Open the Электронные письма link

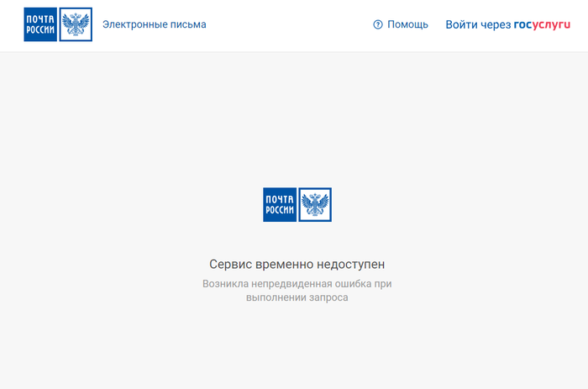[x=154, y=24]
